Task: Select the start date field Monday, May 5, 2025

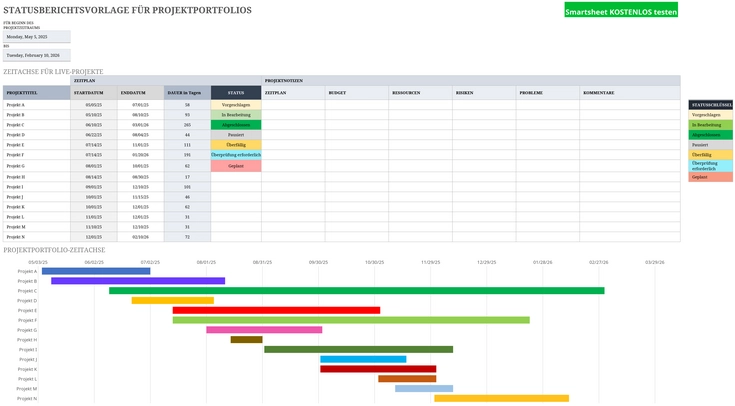Action: point(37,37)
